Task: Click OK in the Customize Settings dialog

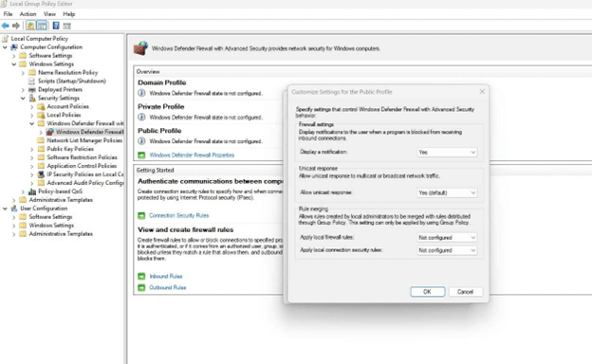Action: pyautogui.click(x=427, y=292)
